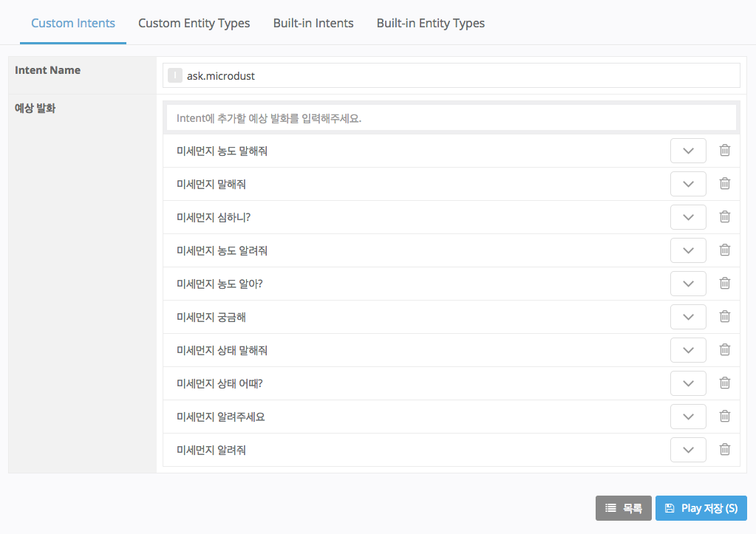Click the Play 저장 (S) button
The height and width of the screenshot is (534, 756).
click(x=701, y=508)
